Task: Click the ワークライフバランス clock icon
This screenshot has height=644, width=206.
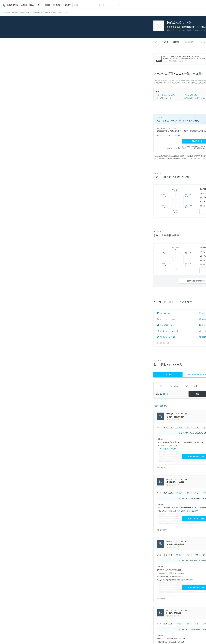Action: click(x=158, y=331)
